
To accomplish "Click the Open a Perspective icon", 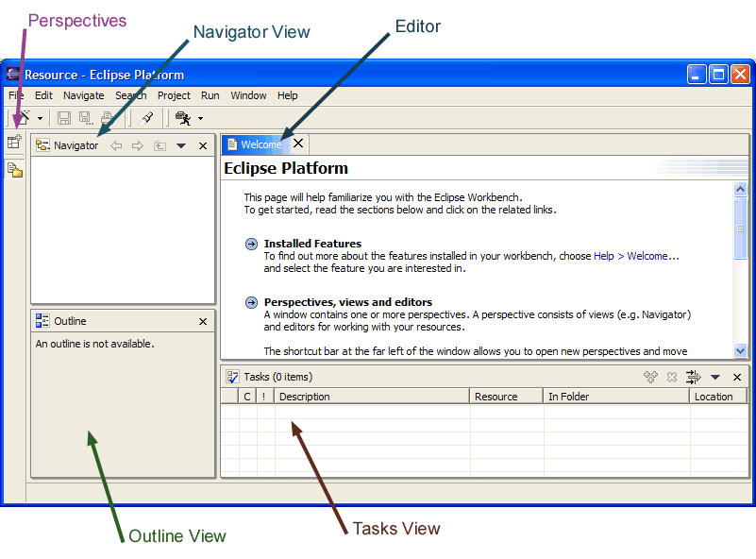I will [x=14, y=143].
